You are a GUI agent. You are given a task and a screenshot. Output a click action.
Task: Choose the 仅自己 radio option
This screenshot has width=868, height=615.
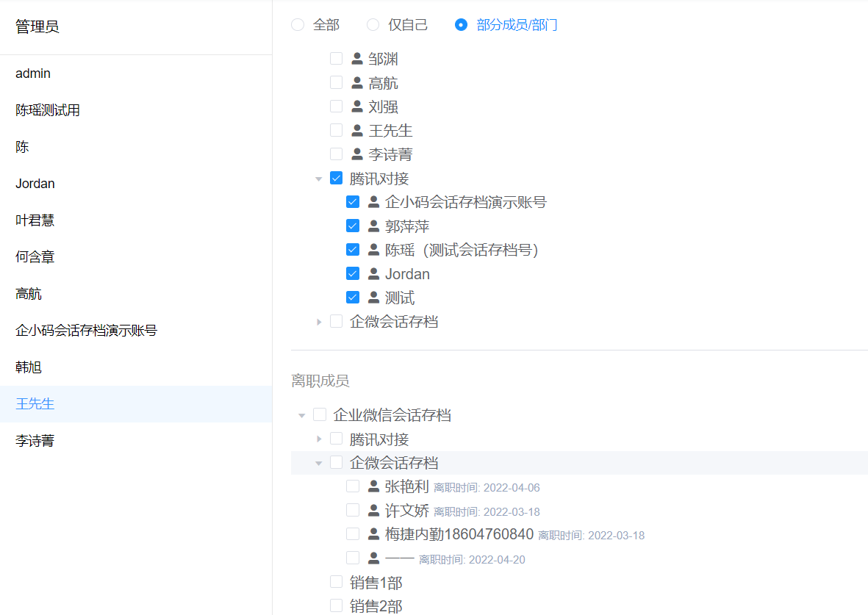pyautogui.click(x=373, y=25)
